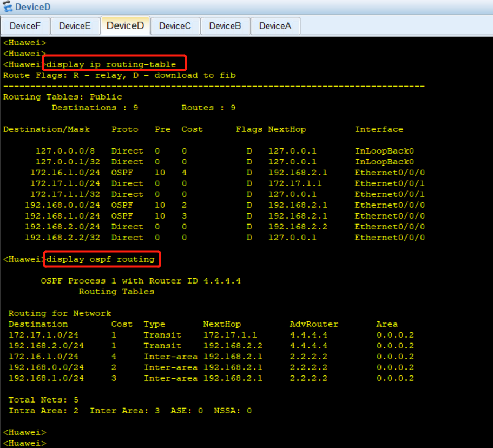
Task: Click the 'Intra Area: 2' text
Action: point(43,411)
